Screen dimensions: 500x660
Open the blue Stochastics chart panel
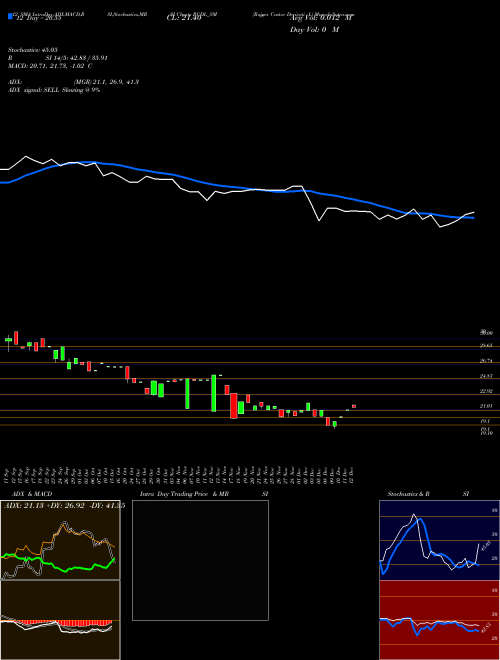point(439,540)
